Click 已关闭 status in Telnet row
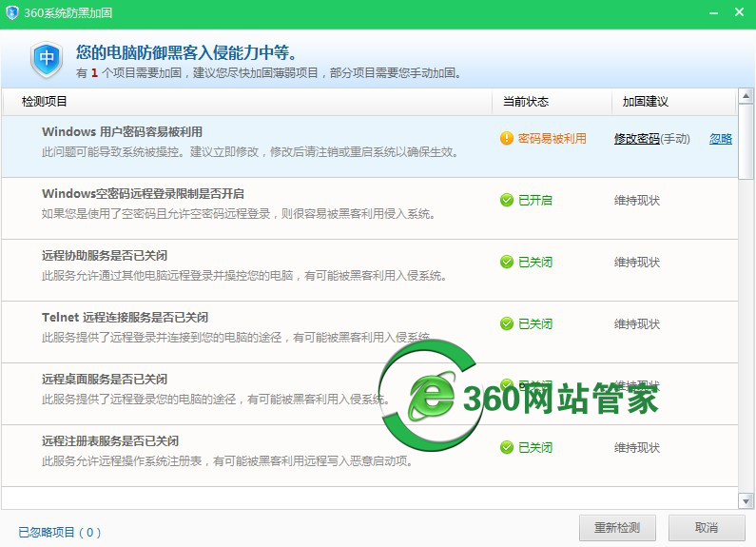The width and height of the screenshot is (756, 547). [535, 323]
